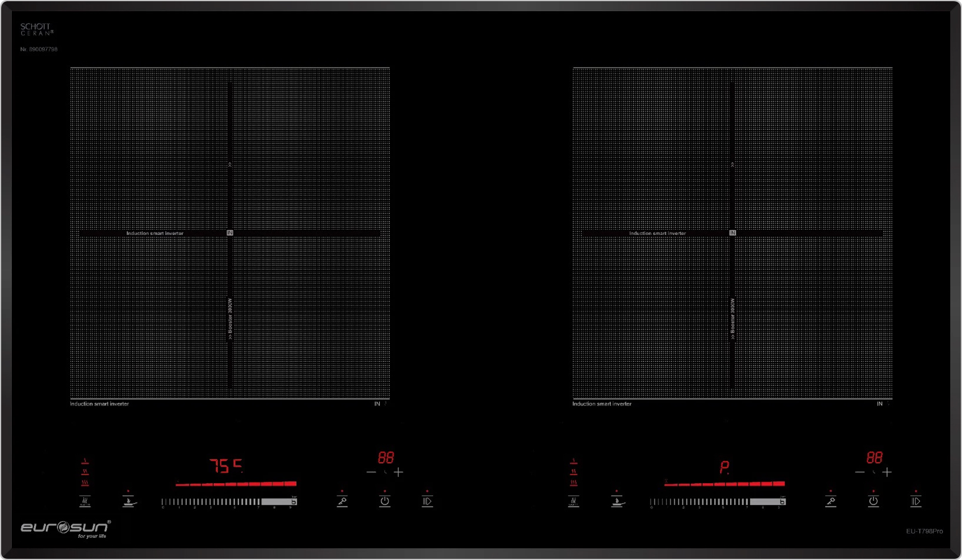Screen dimensions: 962x560
Task: Decrease right timer with minus button
Action: pyautogui.click(x=859, y=472)
